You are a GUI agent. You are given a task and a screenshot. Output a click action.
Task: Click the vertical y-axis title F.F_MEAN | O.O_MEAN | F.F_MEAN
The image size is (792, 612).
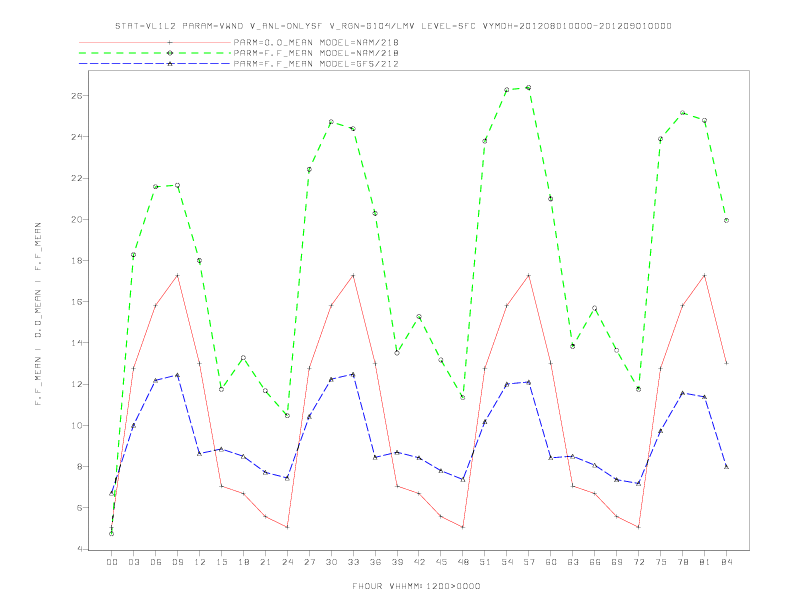tap(38, 314)
